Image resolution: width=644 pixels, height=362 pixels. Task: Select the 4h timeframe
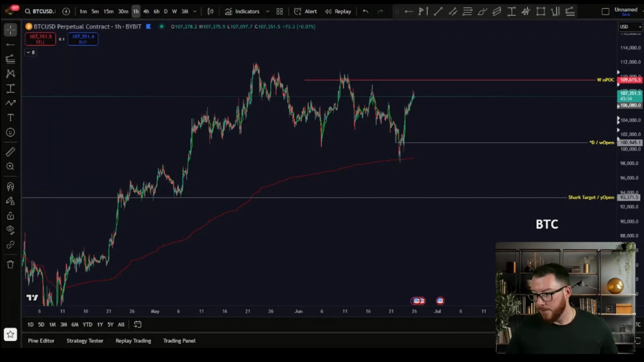pos(146,11)
